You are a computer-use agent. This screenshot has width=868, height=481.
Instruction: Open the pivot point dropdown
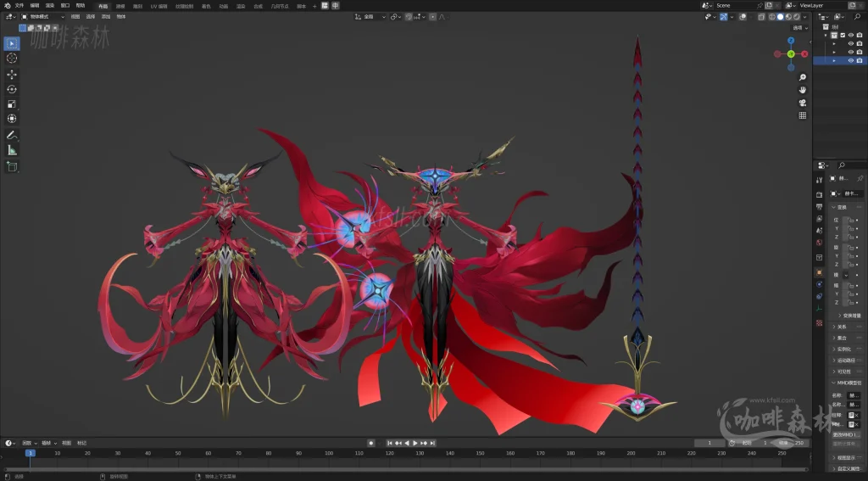coord(395,17)
